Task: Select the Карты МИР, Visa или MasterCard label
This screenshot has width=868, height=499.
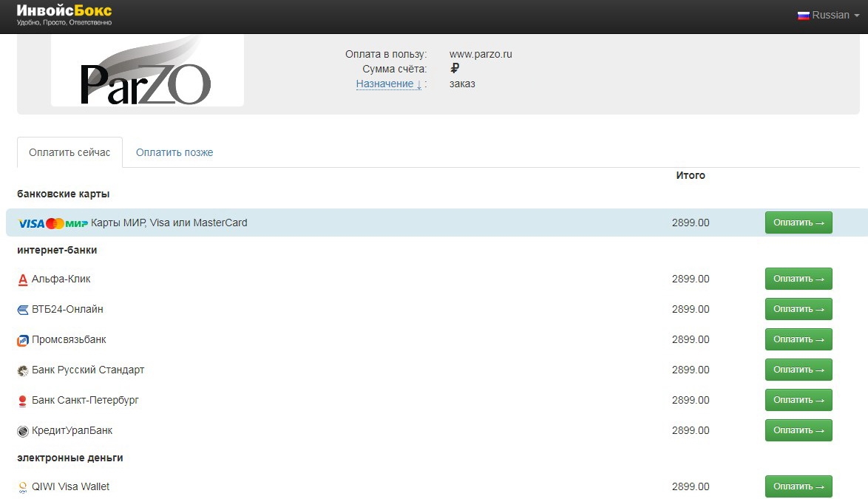Action: click(169, 223)
